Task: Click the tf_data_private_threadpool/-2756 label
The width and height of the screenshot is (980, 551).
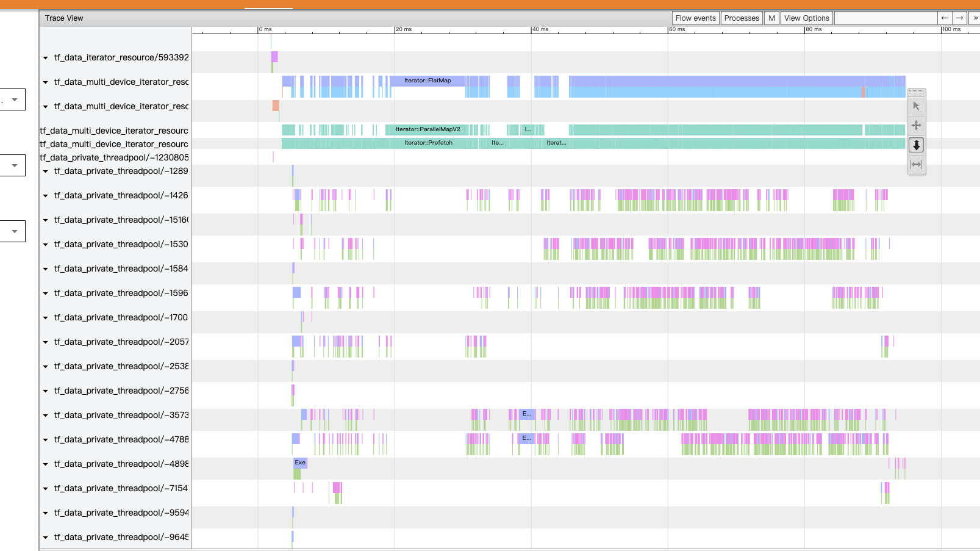Action: coord(121,391)
